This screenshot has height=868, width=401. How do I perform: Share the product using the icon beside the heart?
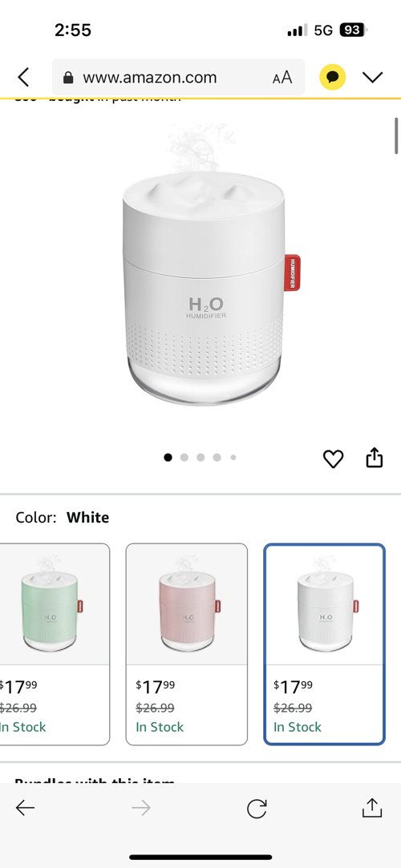coord(375,458)
